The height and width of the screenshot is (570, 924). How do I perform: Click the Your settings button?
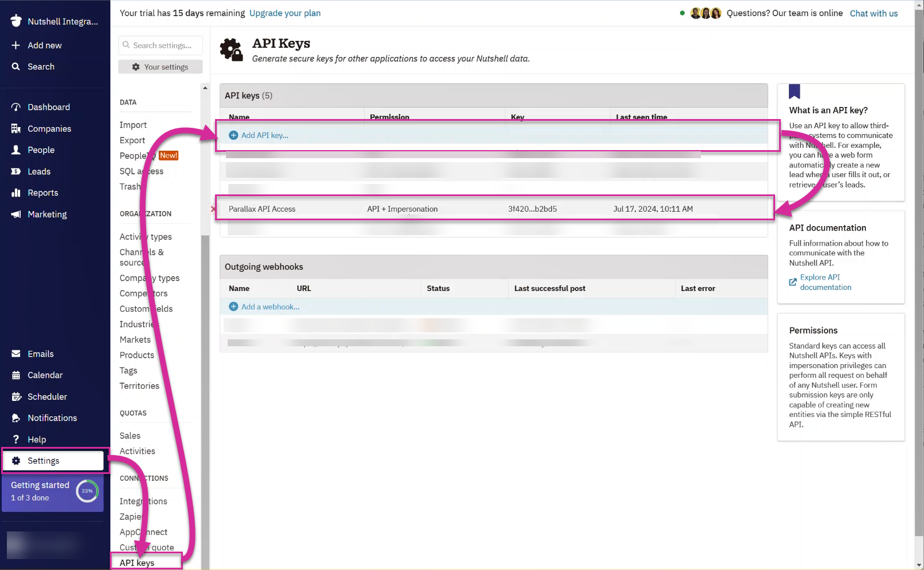pos(160,67)
